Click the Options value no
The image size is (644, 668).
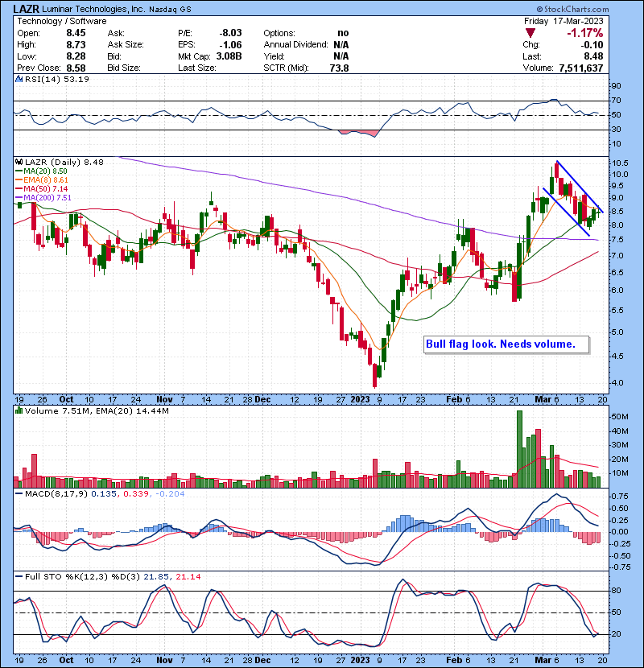pyautogui.click(x=343, y=33)
